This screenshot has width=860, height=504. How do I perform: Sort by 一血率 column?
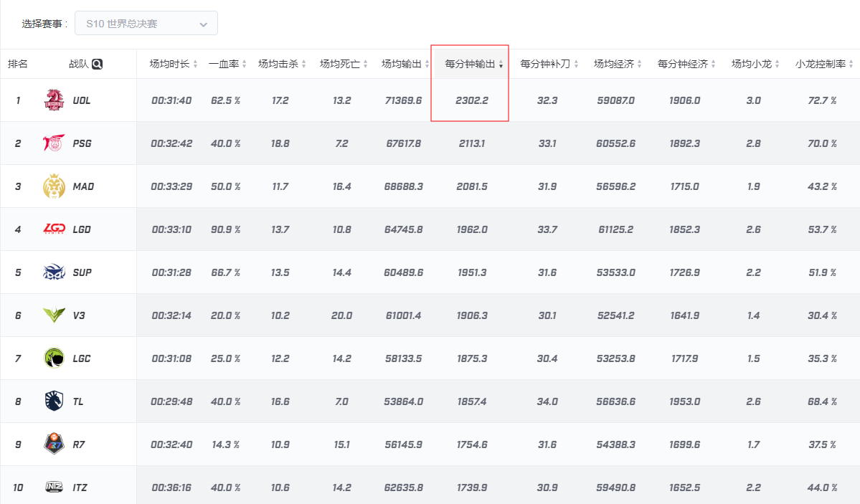pyautogui.click(x=227, y=65)
